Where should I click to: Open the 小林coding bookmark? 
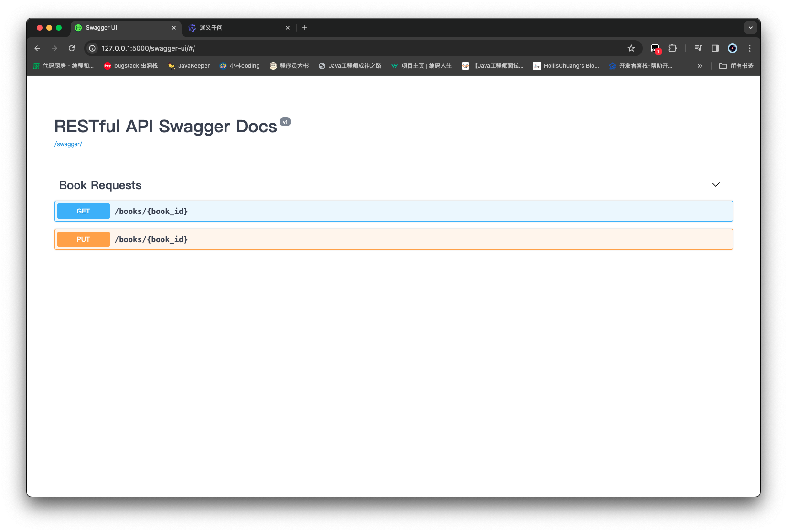pos(240,66)
